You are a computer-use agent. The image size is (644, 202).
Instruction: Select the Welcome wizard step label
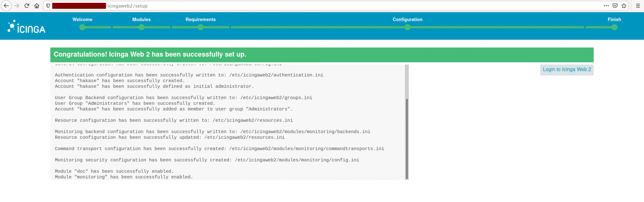82,19
